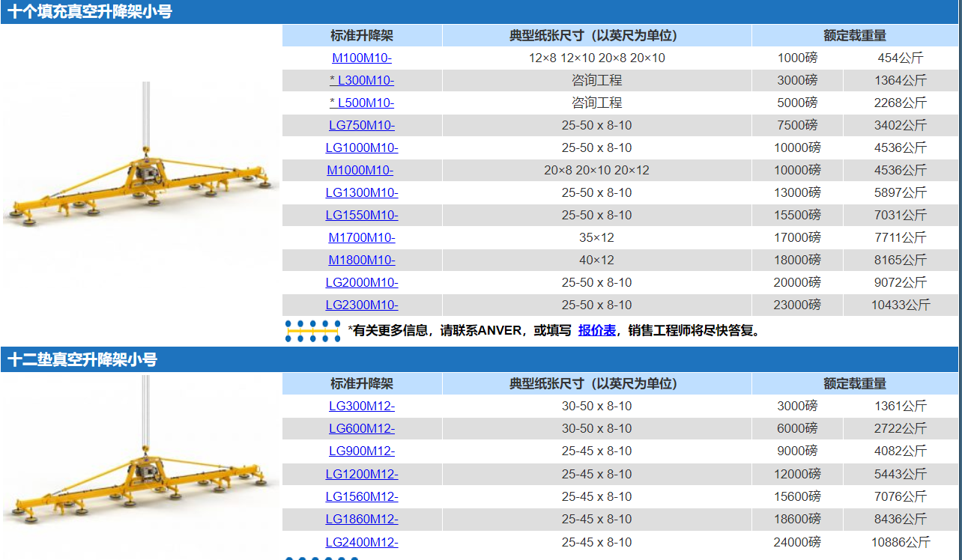Select the 15600磅 capacity cell
962x560 pixels.
[x=797, y=496]
